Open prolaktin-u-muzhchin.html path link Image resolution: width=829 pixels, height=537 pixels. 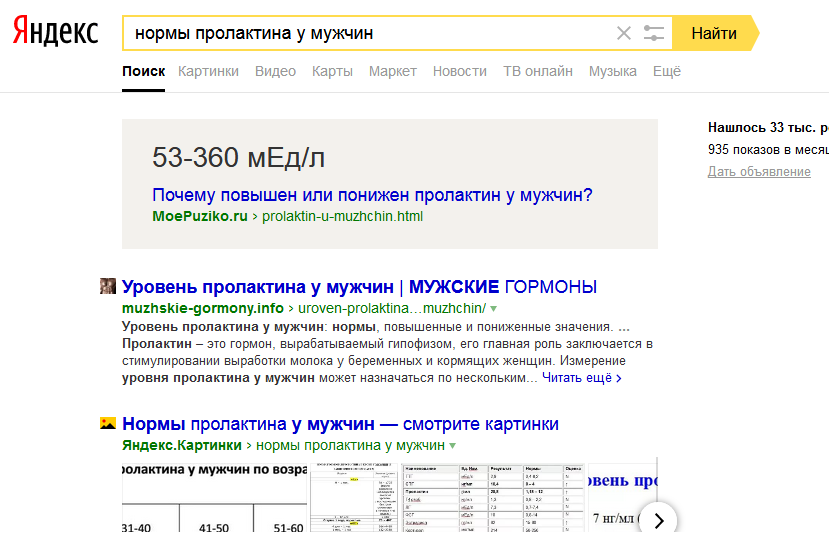343,216
